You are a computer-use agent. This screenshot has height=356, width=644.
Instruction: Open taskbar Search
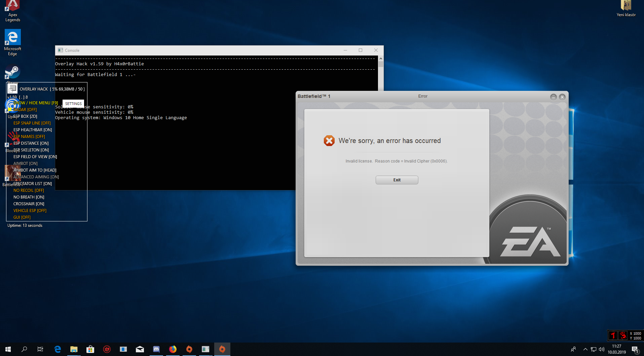tap(24, 349)
